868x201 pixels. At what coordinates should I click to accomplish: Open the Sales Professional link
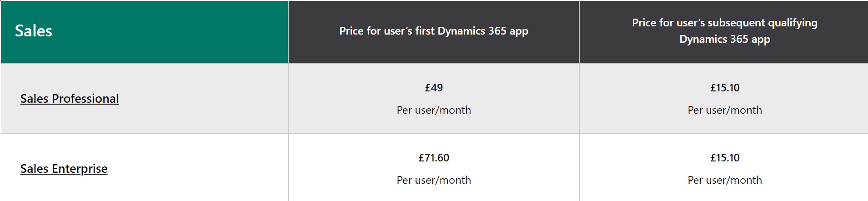point(70,99)
